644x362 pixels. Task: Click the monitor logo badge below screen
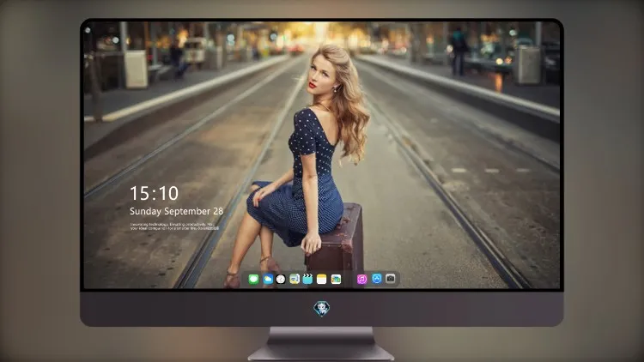322,308
